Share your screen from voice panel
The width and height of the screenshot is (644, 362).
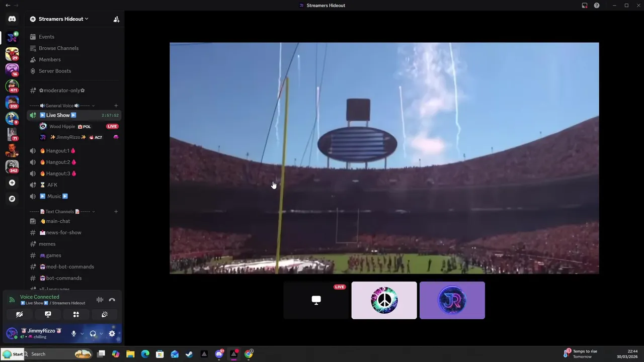[x=48, y=314]
